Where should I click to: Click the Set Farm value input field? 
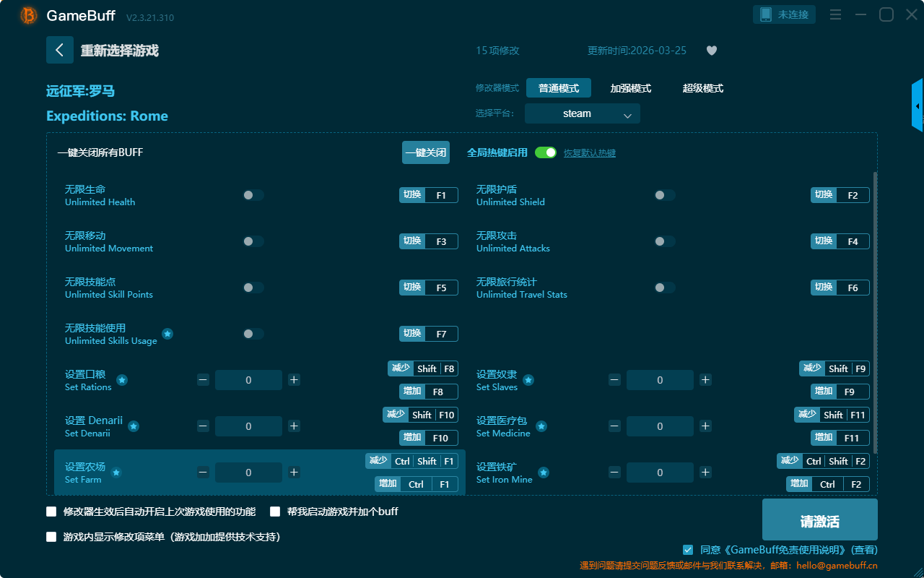pyautogui.click(x=248, y=473)
